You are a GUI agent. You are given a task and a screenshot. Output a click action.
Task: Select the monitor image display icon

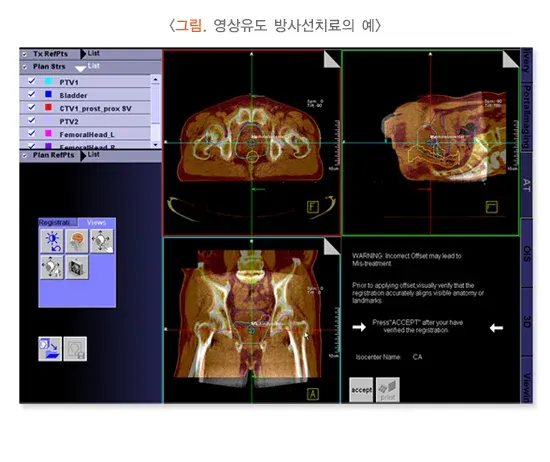pyautogui.click(x=77, y=267)
